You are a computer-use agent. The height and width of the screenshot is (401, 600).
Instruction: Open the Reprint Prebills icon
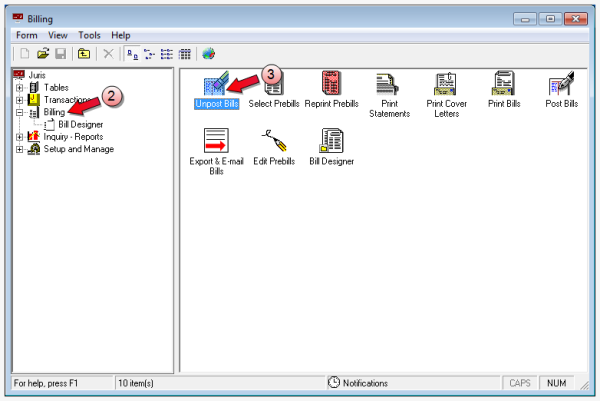coord(331,83)
